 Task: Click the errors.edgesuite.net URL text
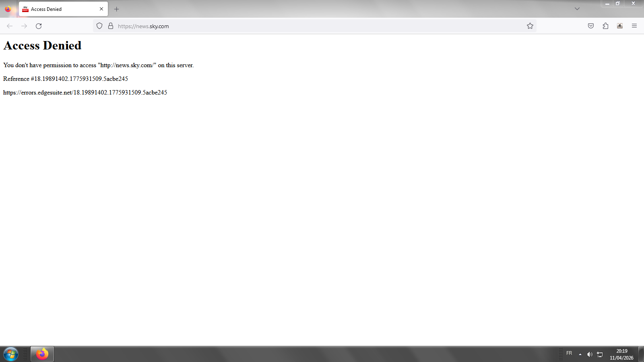tap(85, 93)
